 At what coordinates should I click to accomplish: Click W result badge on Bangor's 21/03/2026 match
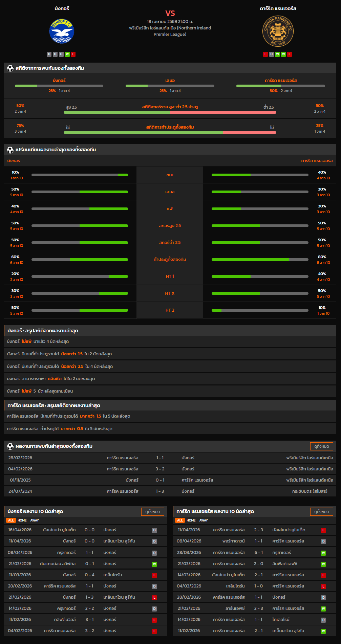pos(154,564)
